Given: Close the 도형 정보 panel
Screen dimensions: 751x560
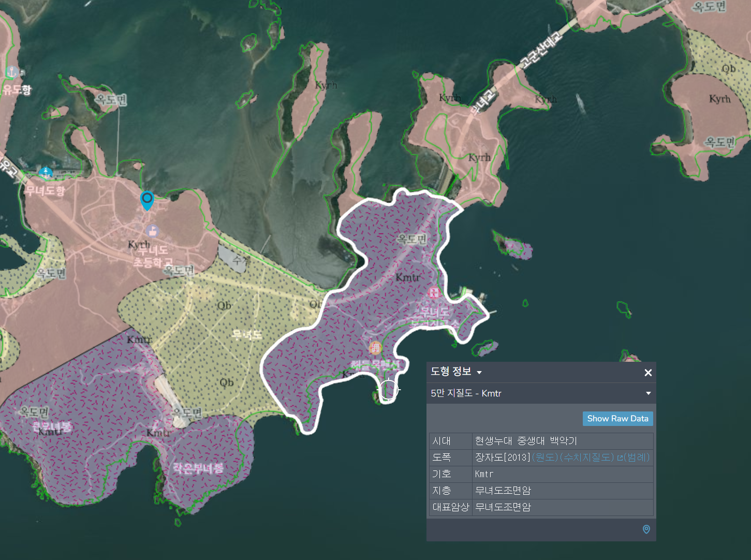Looking at the screenshot, I should (648, 373).
